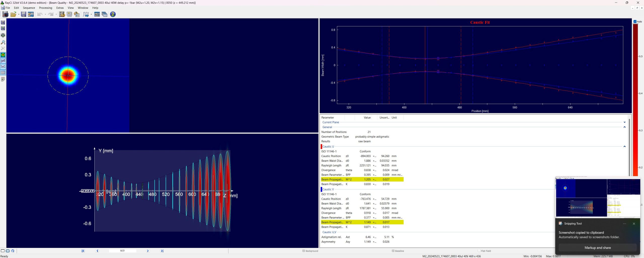Open the Processing menu

(46, 8)
